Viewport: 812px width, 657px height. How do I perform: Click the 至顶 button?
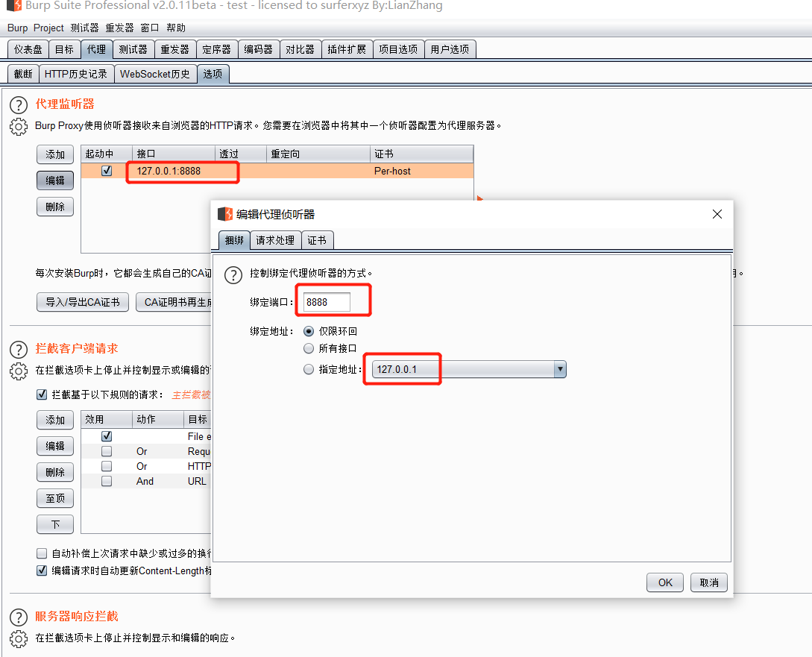(55, 499)
